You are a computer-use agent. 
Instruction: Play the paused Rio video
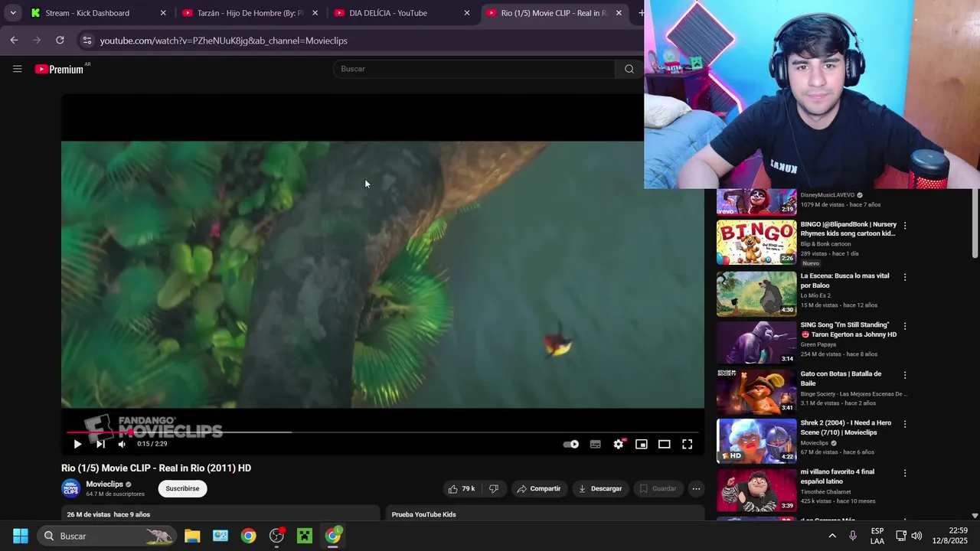77,444
